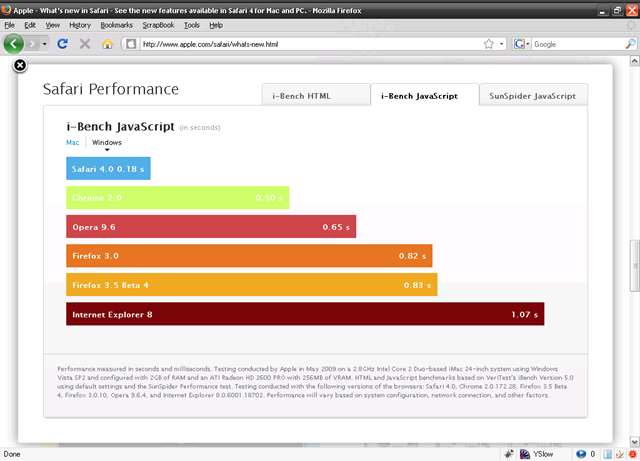The height and width of the screenshot is (461, 640).
Task: Click the URL address field
Action: (310, 44)
